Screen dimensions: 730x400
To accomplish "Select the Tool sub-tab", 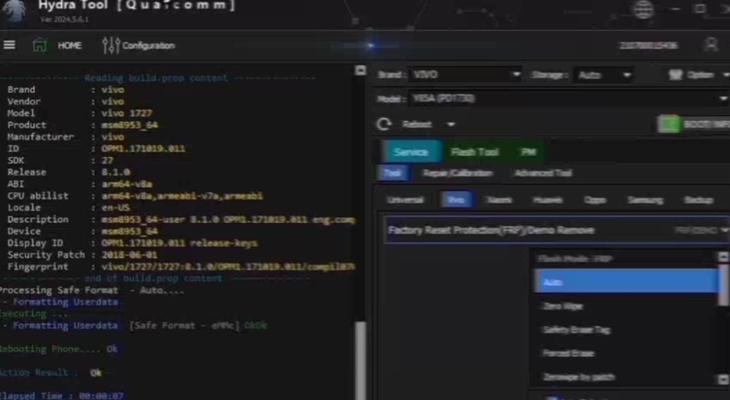I will click(x=392, y=173).
